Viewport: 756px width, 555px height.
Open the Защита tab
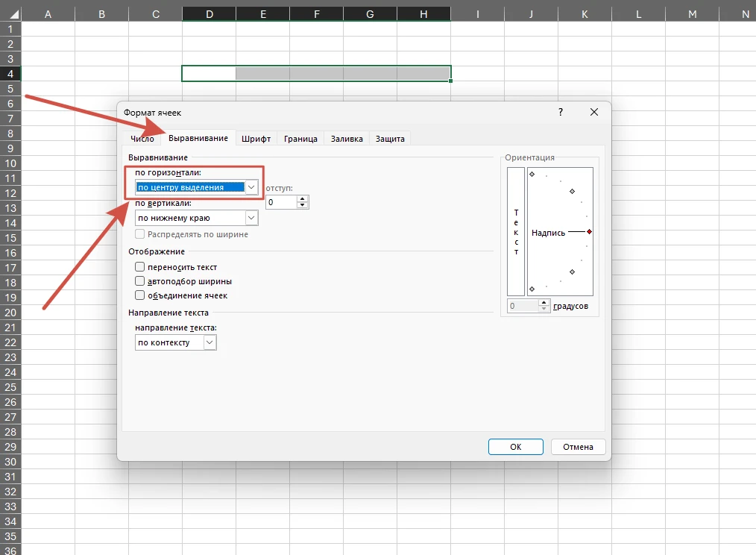click(390, 139)
